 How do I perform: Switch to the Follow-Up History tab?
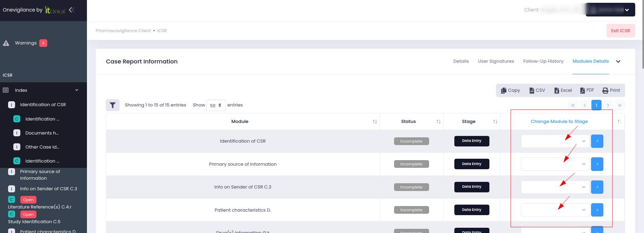543,61
